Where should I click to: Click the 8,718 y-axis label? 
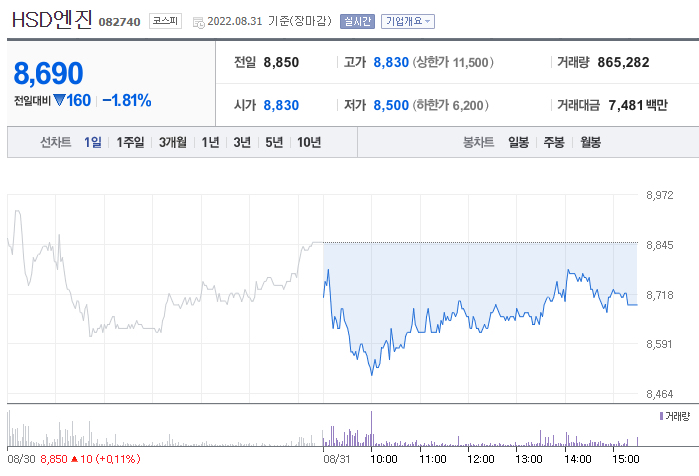pos(660,295)
